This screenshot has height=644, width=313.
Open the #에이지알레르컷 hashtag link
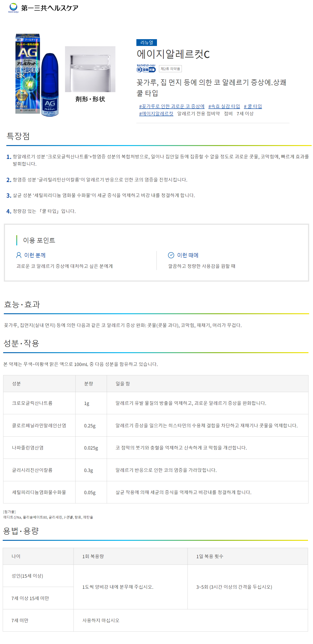(156, 113)
